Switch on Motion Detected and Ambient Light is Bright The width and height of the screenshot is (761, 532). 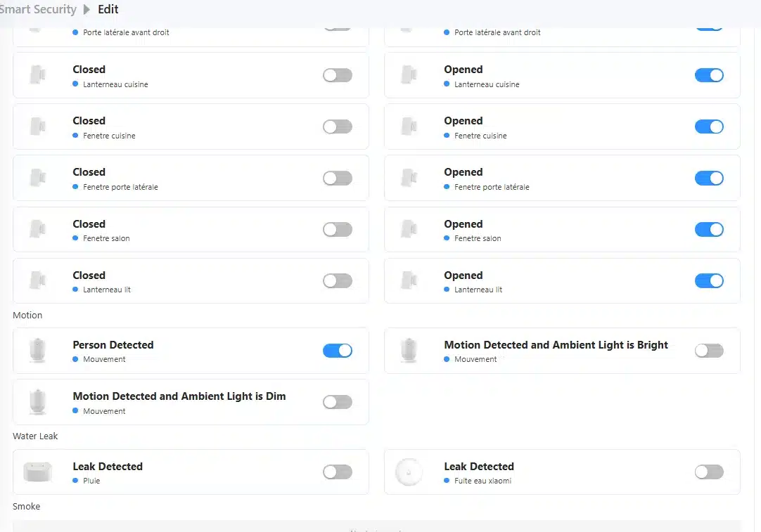(x=709, y=351)
